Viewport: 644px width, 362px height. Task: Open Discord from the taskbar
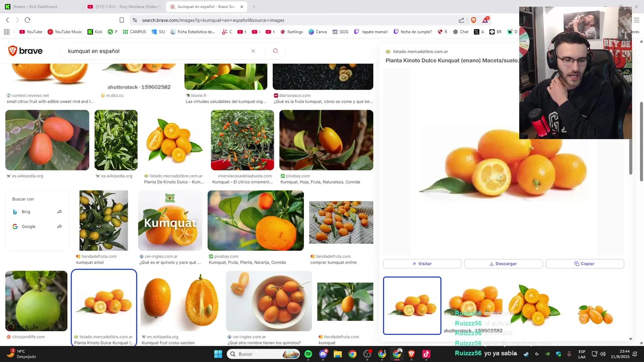[x=323, y=354]
